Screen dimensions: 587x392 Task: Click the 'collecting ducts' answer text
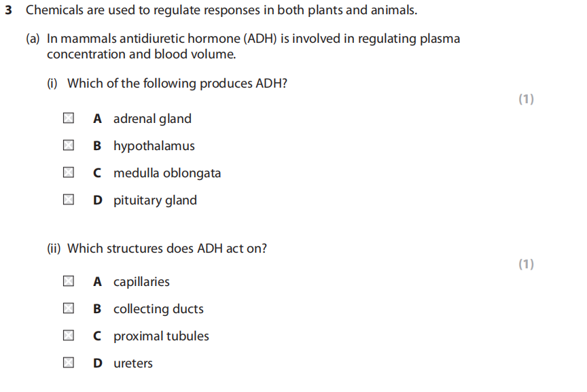tap(158, 309)
